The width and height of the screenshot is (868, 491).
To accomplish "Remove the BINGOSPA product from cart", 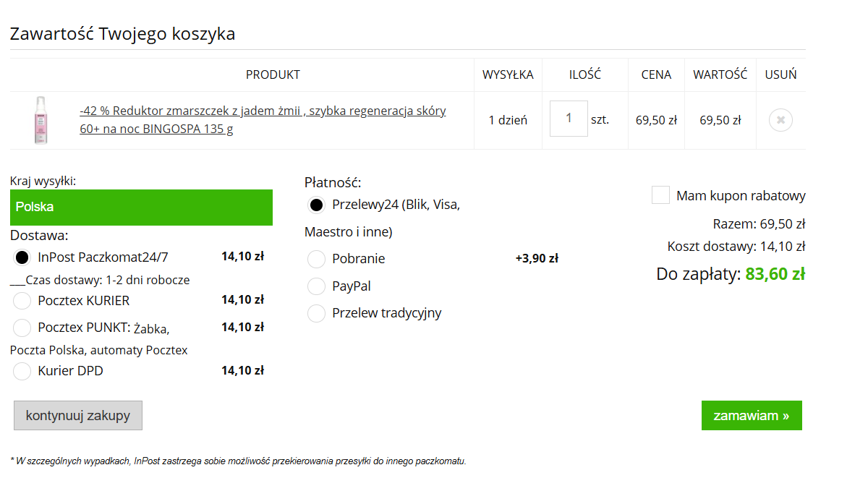I will [780, 120].
